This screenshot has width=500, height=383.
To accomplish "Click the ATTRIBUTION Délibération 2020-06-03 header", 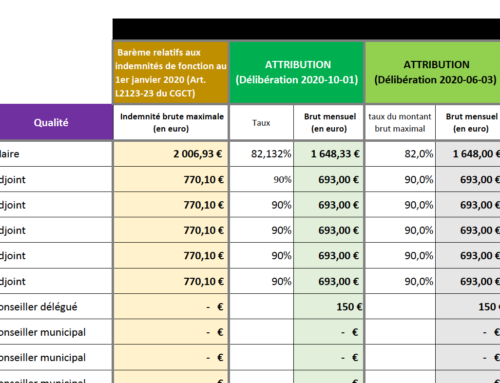I will click(433, 72).
